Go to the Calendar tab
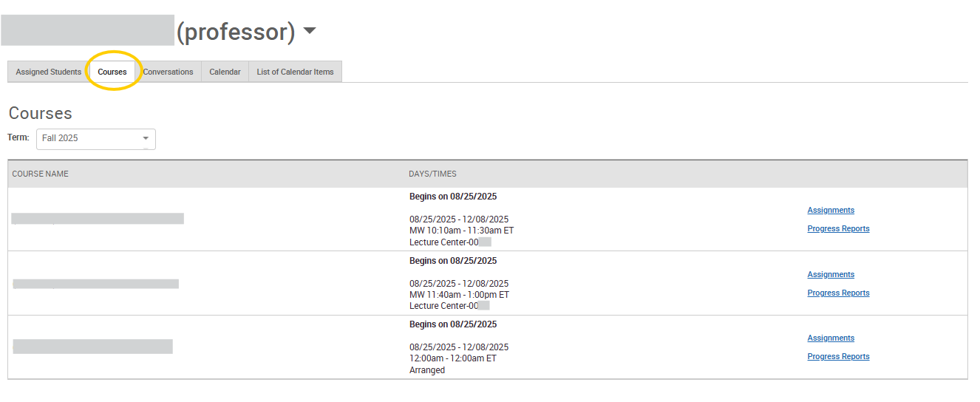 click(225, 72)
